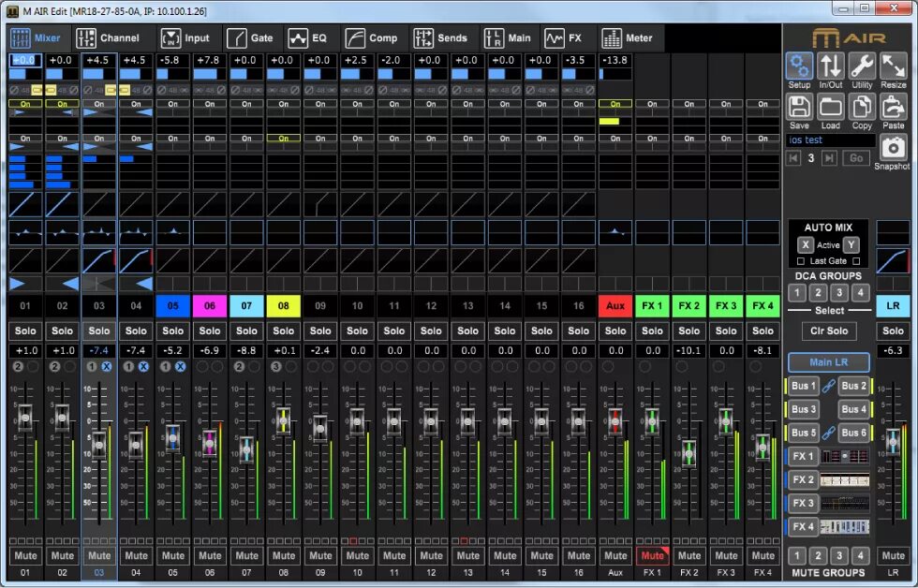Open In/Out routing with arrows icon

pyautogui.click(x=830, y=66)
